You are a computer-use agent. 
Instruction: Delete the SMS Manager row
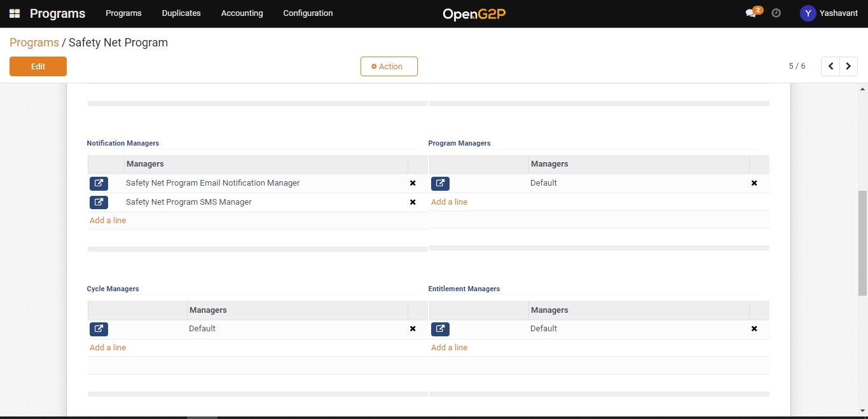[x=413, y=202]
